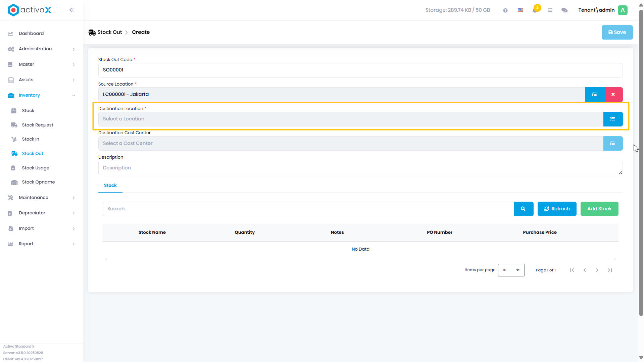Image resolution: width=644 pixels, height=362 pixels.
Task: Click the stock Search input field
Action: [308, 209]
